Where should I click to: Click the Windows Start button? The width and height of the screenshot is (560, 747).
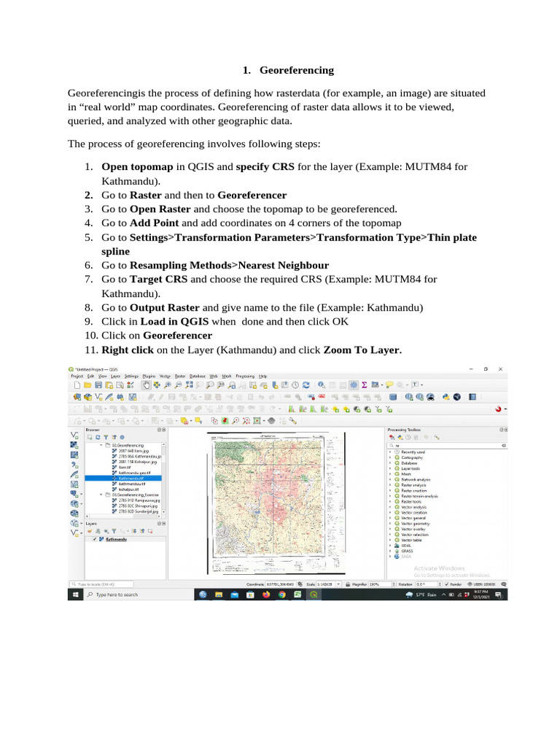75,595
